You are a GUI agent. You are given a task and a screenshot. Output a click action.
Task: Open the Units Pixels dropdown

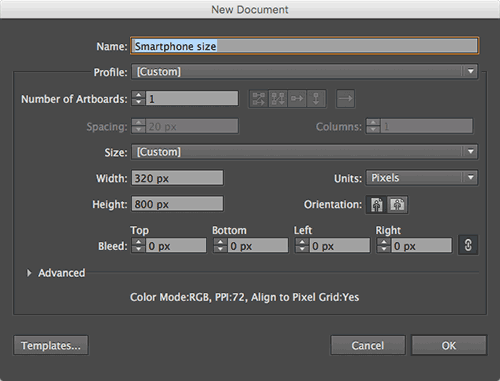[422, 178]
